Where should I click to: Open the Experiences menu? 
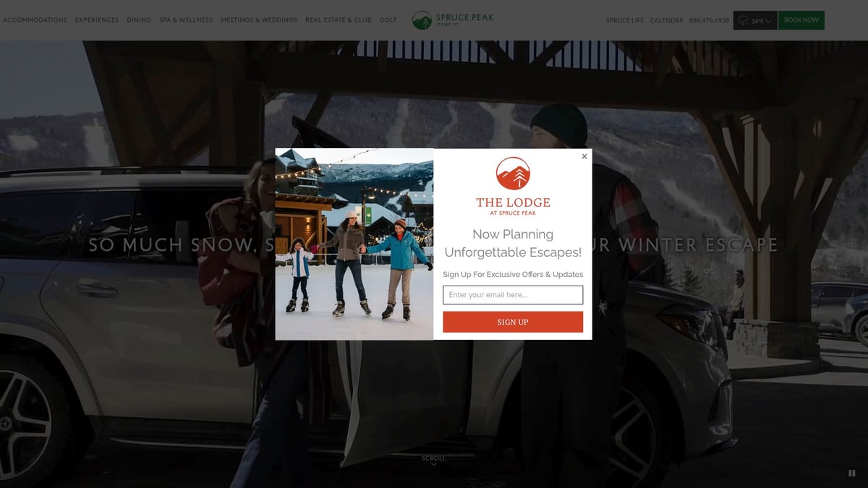coord(97,20)
